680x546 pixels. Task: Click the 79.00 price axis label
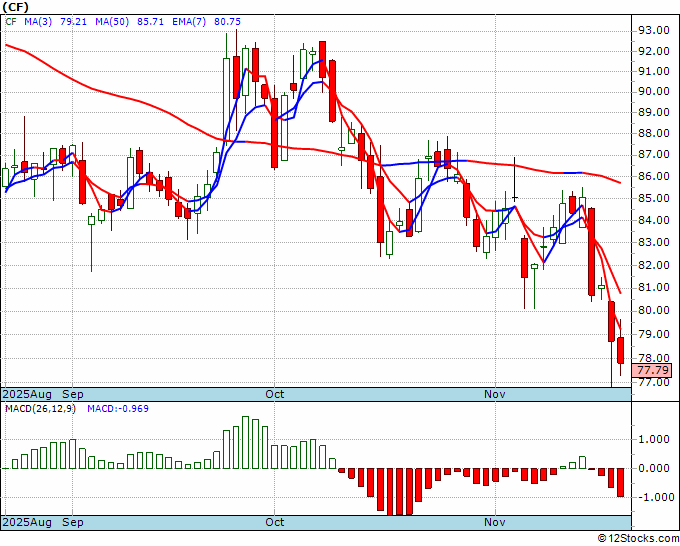coord(653,334)
